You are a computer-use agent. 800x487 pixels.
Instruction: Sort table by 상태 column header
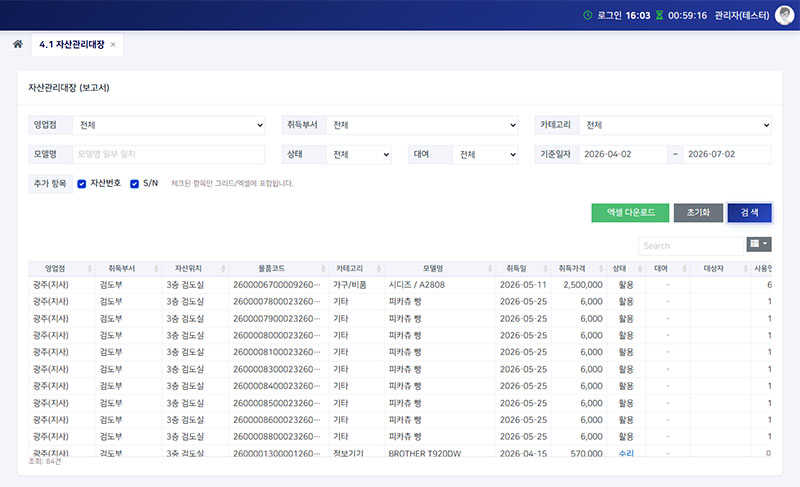point(626,269)
